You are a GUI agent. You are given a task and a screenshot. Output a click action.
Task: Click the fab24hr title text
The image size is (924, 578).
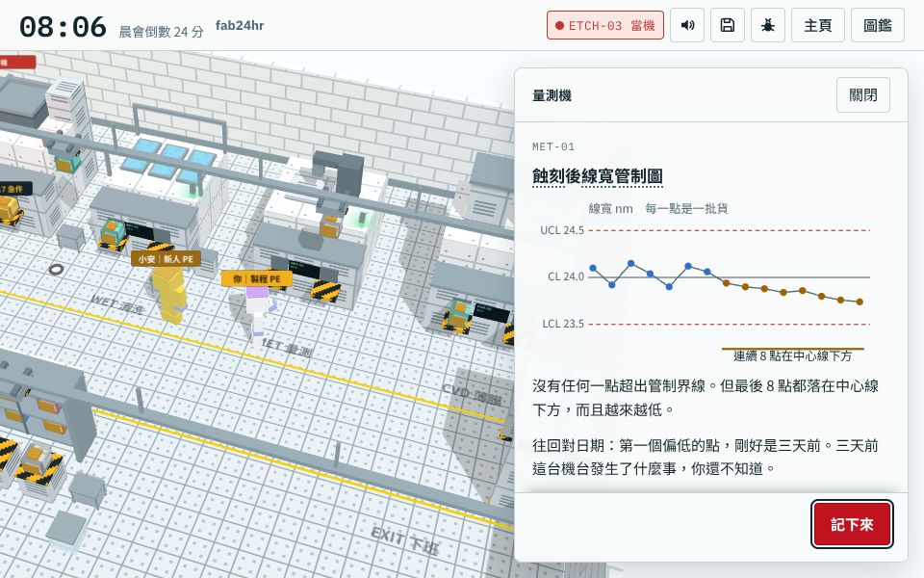(x=240, y=25)
